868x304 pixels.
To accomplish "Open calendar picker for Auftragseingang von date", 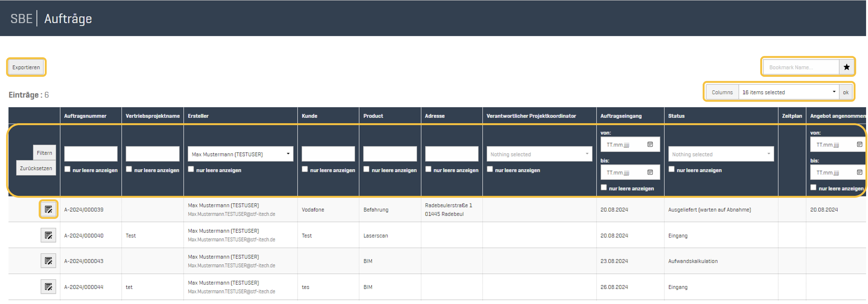I will click(650, 145).
